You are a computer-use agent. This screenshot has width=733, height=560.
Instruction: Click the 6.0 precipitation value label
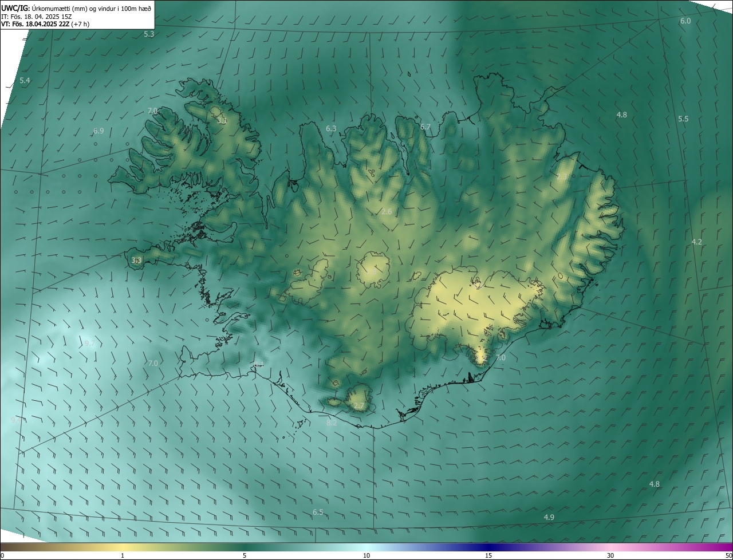coord(685,21)
